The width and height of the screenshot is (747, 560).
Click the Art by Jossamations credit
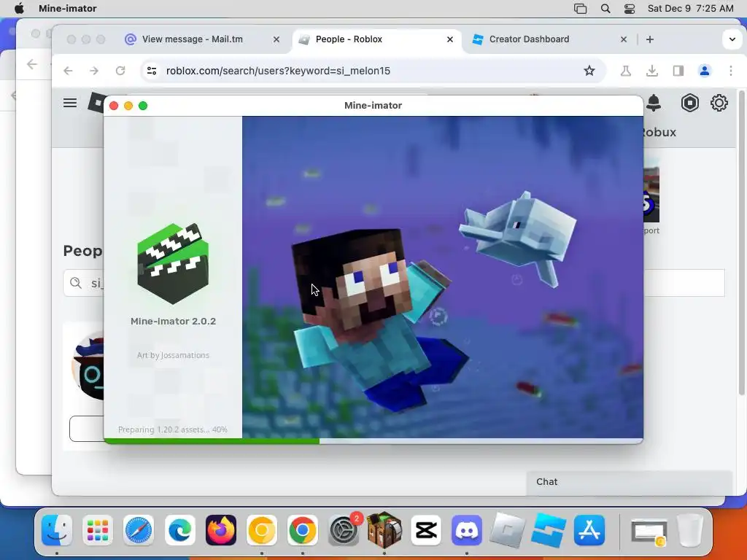tap(173, 355)
